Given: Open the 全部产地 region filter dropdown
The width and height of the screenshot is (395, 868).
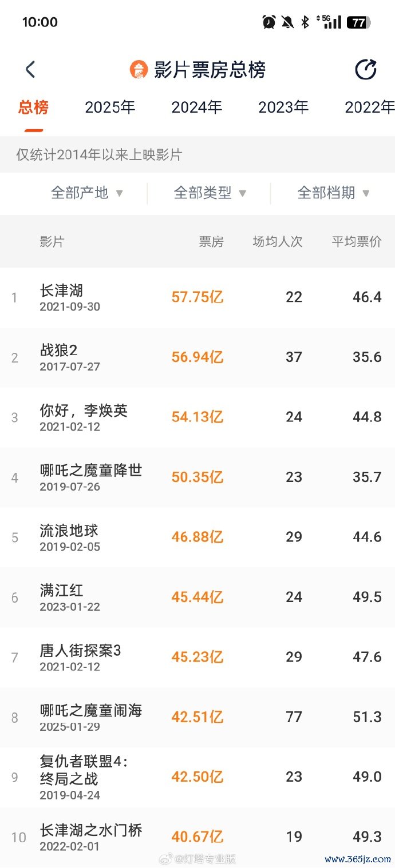Looking at the screenshot, I should coord(87,193).
